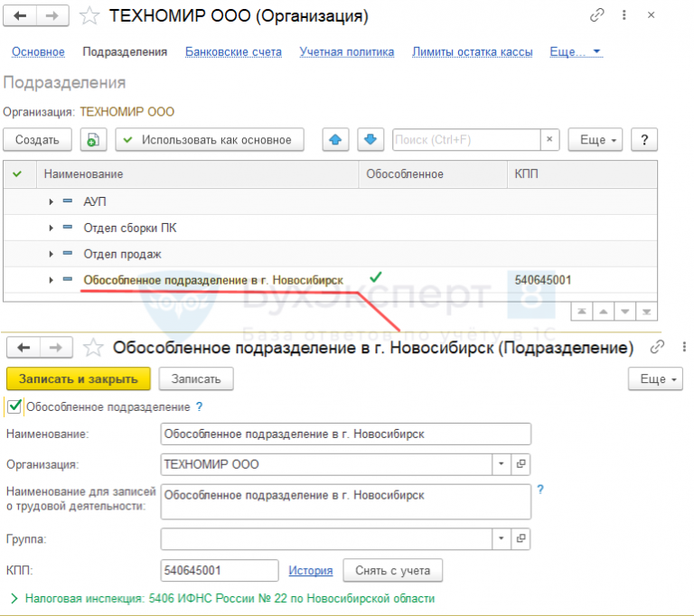This screenshot has width=694, height=616.
Task: Add ТЕХНОМИР ООО organization to favorites star
Action: (x=89, y=16)
